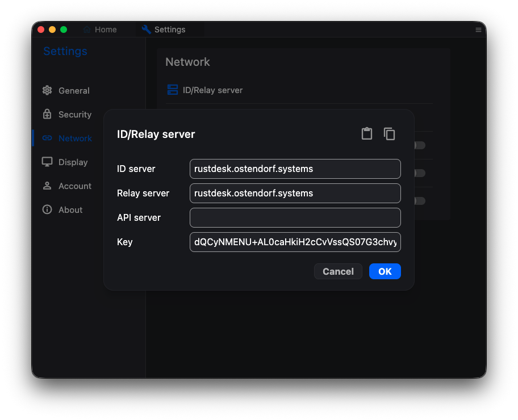Screen dimensions: 518x420
Task: Click the Network link icon
Action: tap(47, 138)
